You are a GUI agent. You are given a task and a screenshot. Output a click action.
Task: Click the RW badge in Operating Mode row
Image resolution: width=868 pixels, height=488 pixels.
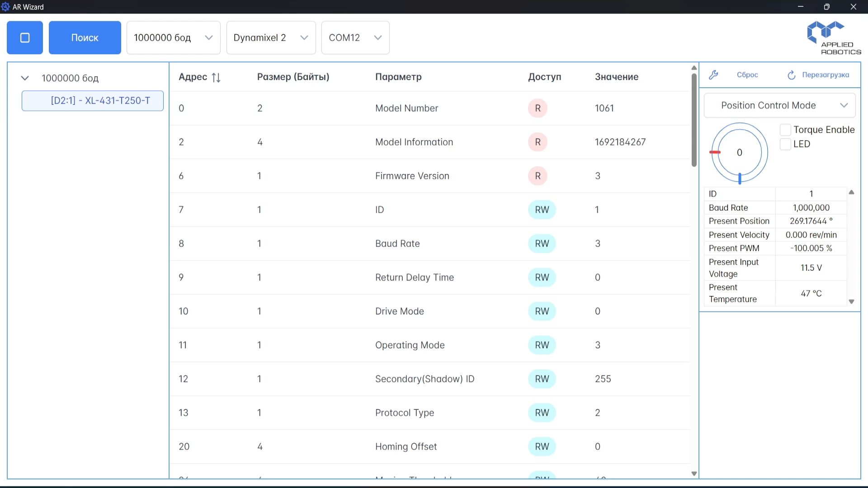pos(542,345)
